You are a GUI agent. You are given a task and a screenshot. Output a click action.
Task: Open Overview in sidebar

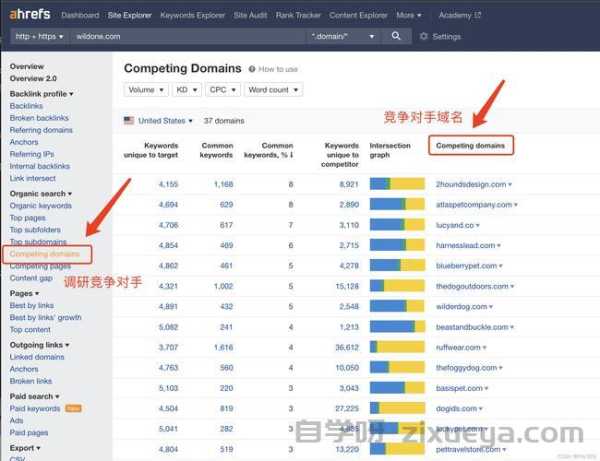pos(27,66)
